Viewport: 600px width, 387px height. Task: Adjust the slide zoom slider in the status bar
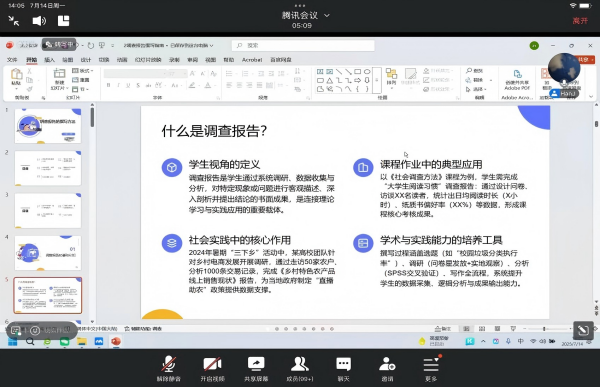[544, 329]
